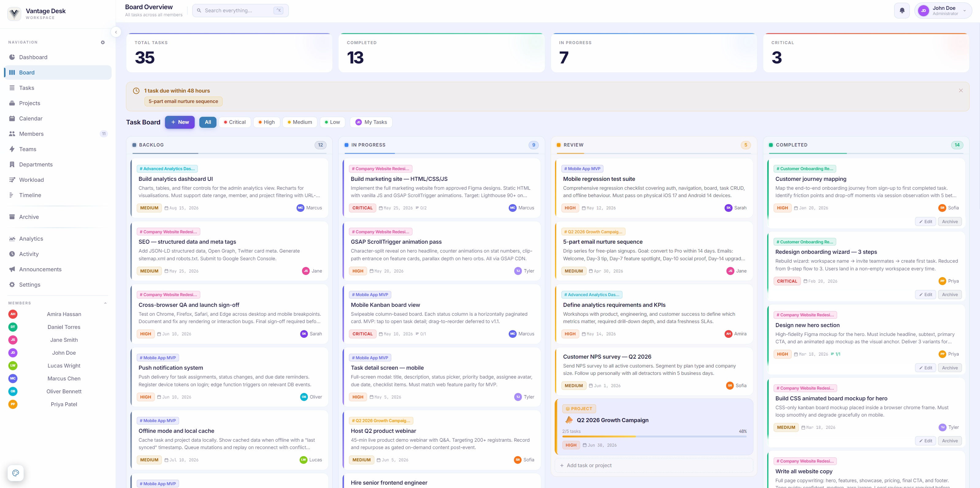Open the Departments page
This screenshot has width=980, height=488.
(x=58, y=164)
